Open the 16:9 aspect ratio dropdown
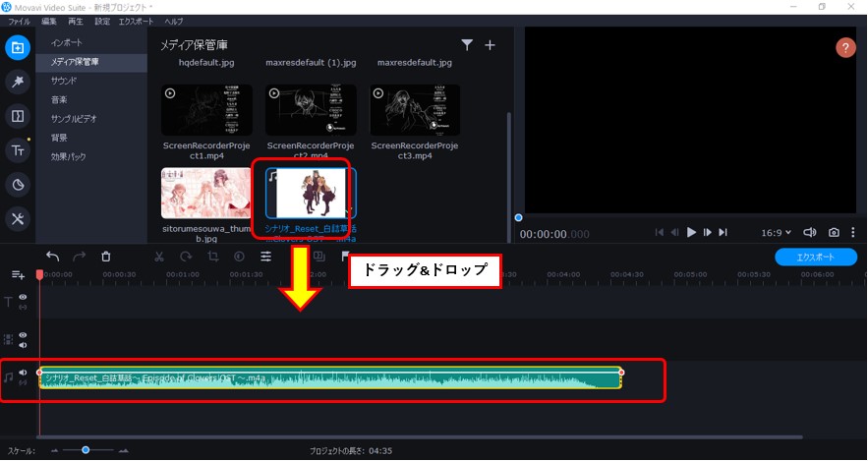This screenshot has width=868, height=461. [776, 232]
